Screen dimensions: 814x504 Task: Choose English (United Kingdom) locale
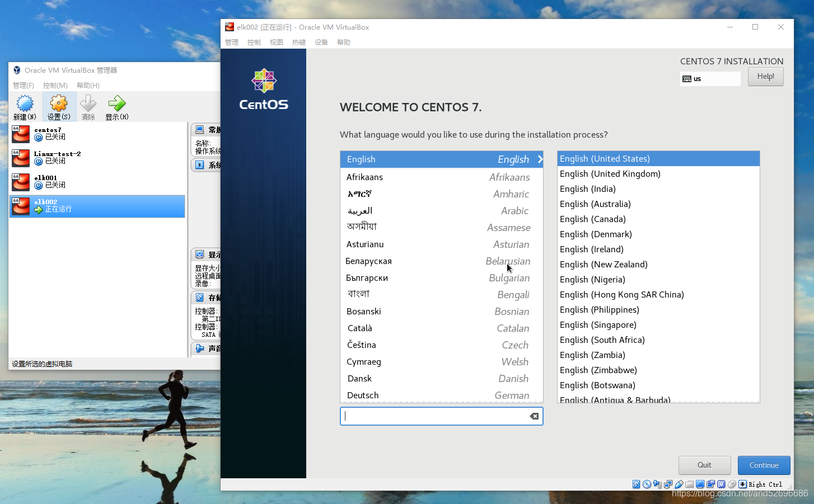(658, 174)
